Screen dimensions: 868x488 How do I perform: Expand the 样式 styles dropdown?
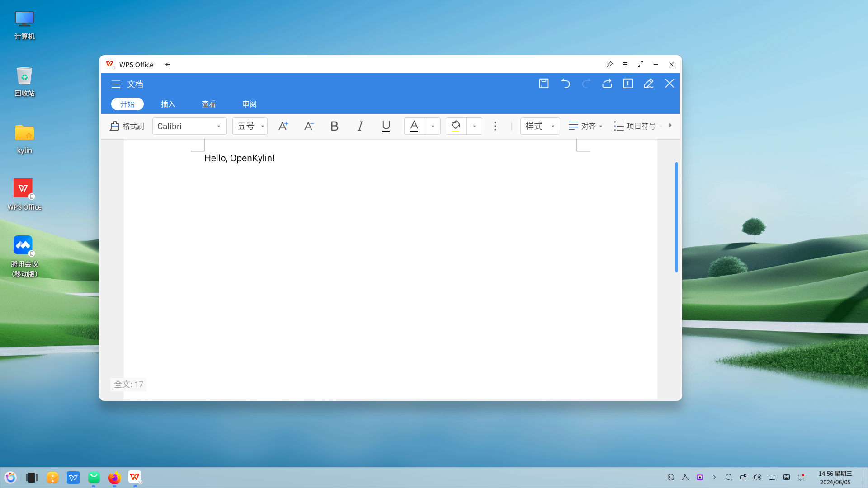[x=540, y=126]
